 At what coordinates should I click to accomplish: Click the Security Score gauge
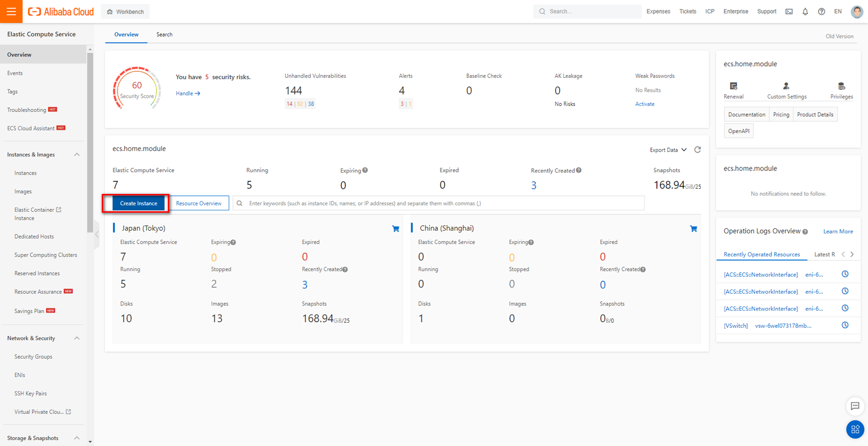point(137,88)
